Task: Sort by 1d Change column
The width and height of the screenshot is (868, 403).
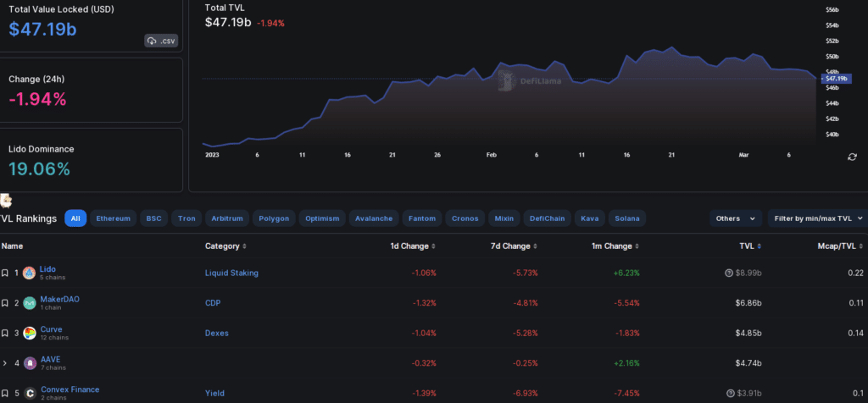Action: tap(413, 246)
